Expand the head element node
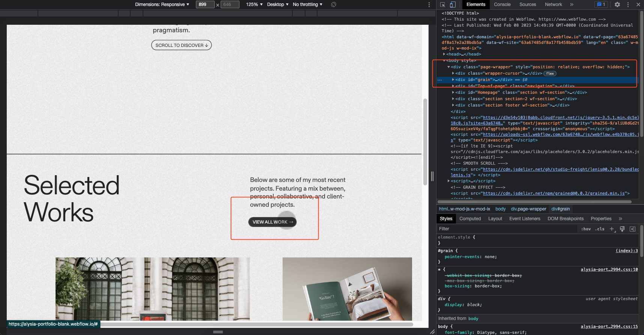This screenshot has width=644, height=335. tap(444, 54)
